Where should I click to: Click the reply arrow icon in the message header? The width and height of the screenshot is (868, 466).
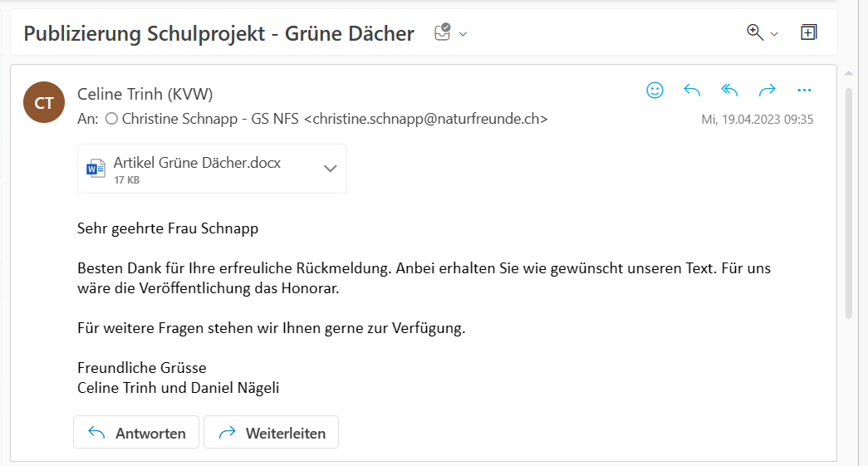point(692,91)
